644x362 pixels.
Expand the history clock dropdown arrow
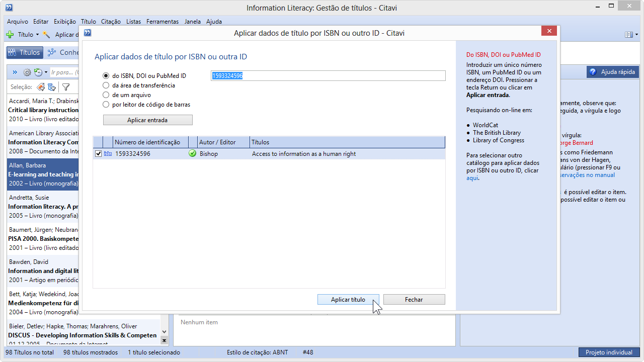coord(46,72)
